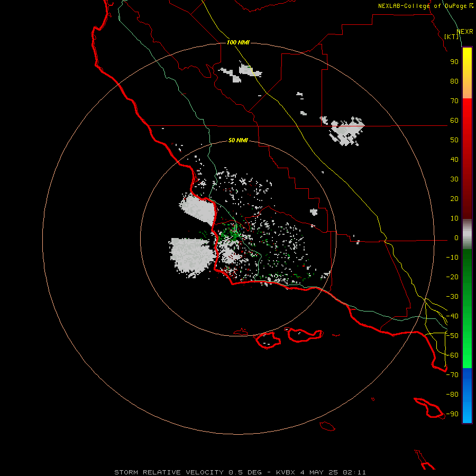Click the -80 value on the velocity scale
The image size is (476, 476).
tap(452, 395)
